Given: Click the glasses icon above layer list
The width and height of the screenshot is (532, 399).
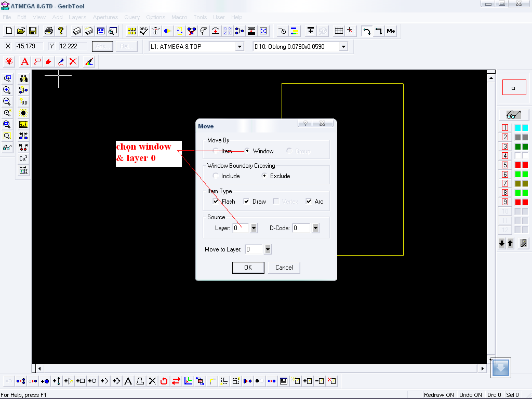Looking at the screenshot, I should click(x=514, y=115).
